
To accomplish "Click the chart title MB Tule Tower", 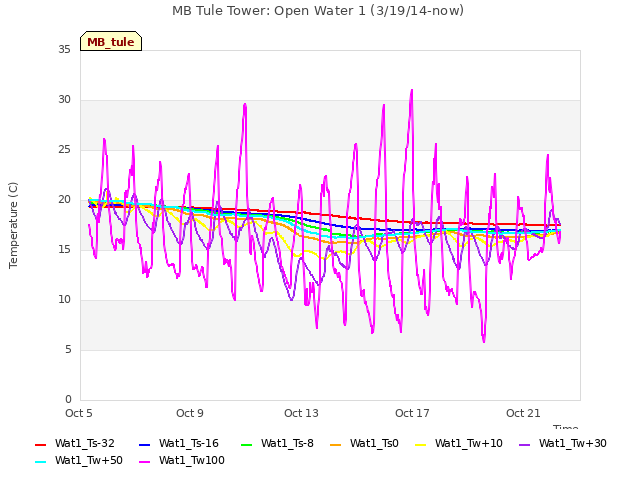I will pos(318,11).
